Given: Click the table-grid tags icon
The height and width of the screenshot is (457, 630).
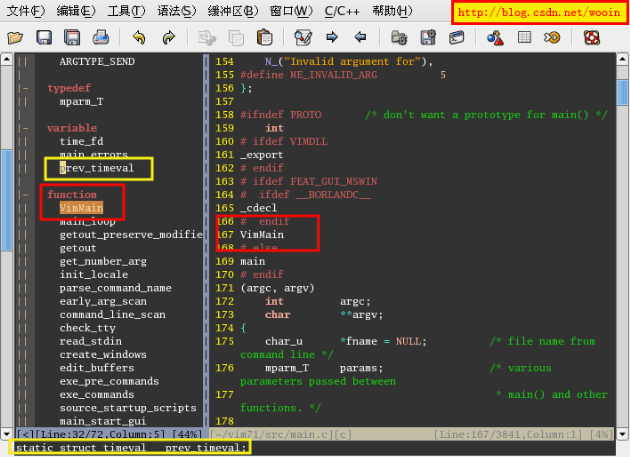Looking at the screenshot, I should [524, 38].
